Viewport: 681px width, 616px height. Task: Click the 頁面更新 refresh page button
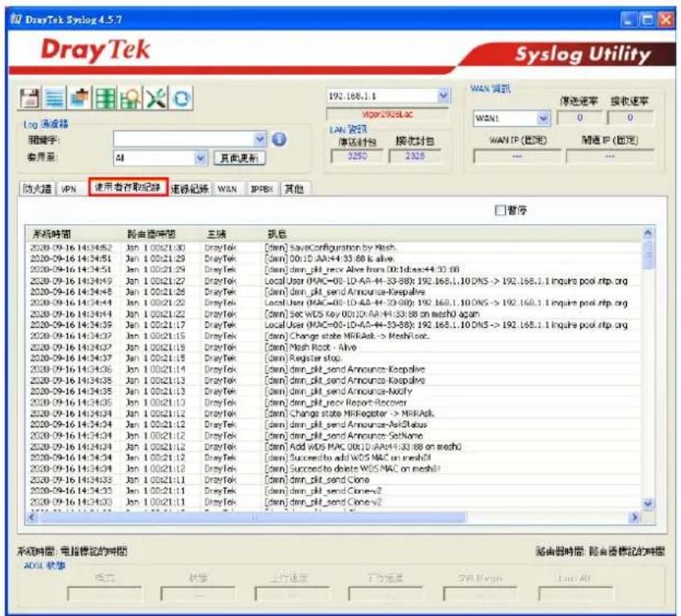tap(239, 158)
